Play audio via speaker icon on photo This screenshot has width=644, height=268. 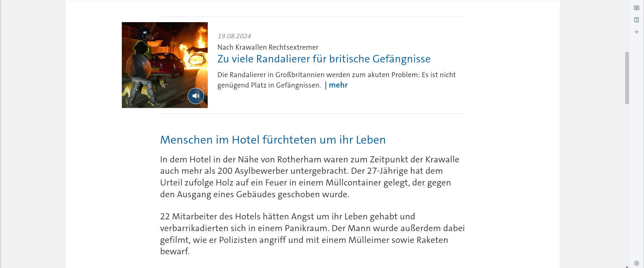pyautogui.click(x=196, y=96)
